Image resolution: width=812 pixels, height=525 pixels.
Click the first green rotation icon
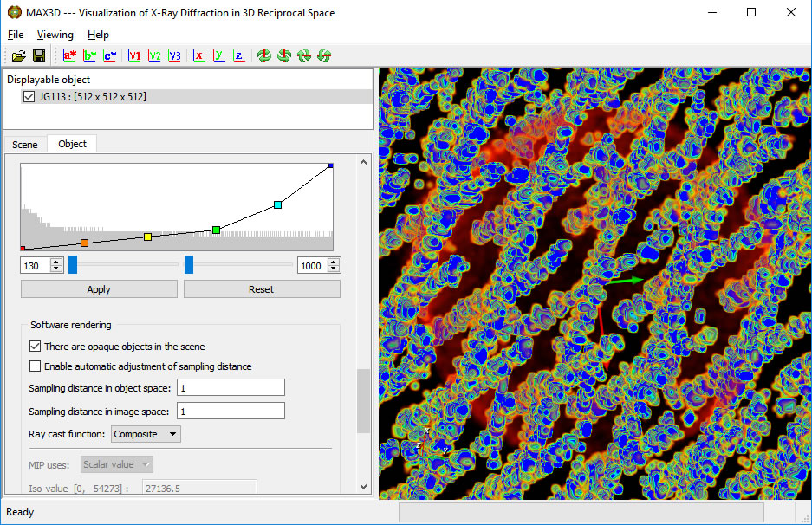tap(263, 55)
